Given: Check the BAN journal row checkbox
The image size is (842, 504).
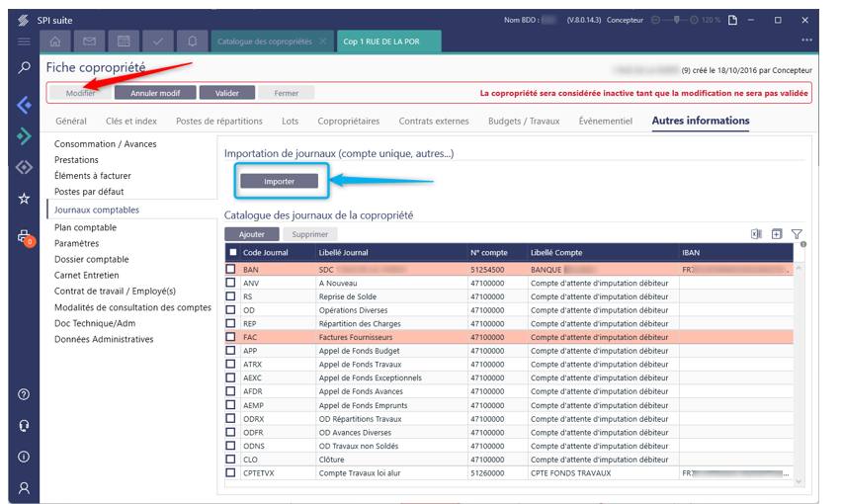Looking at the screenshot, I should [x=231, y=269].
